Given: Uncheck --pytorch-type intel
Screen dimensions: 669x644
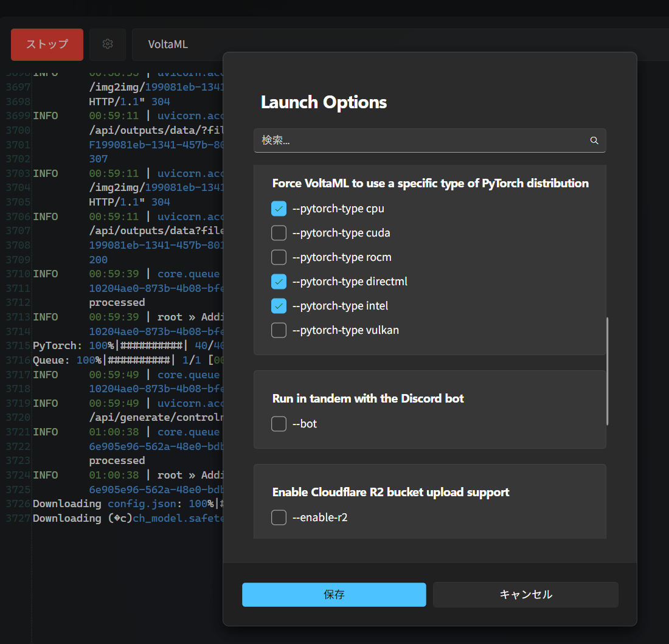Looking at the screenshot, I should click(x=279, y=305).
